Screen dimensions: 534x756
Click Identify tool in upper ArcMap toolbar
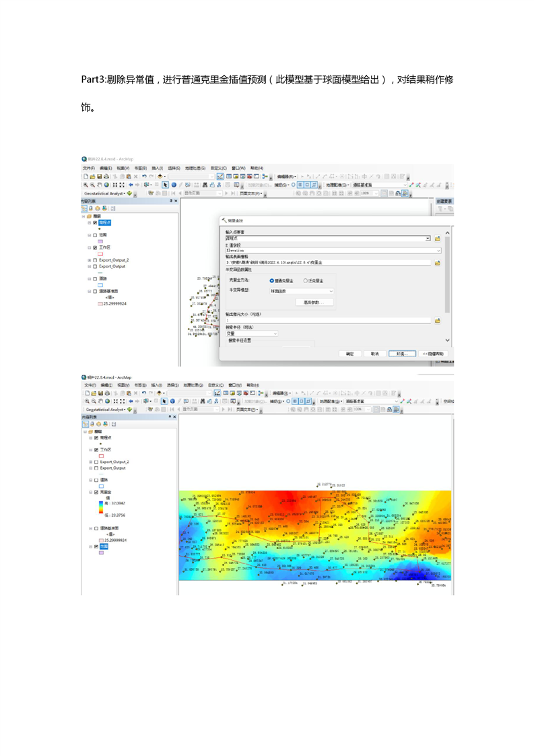[173, 185]
